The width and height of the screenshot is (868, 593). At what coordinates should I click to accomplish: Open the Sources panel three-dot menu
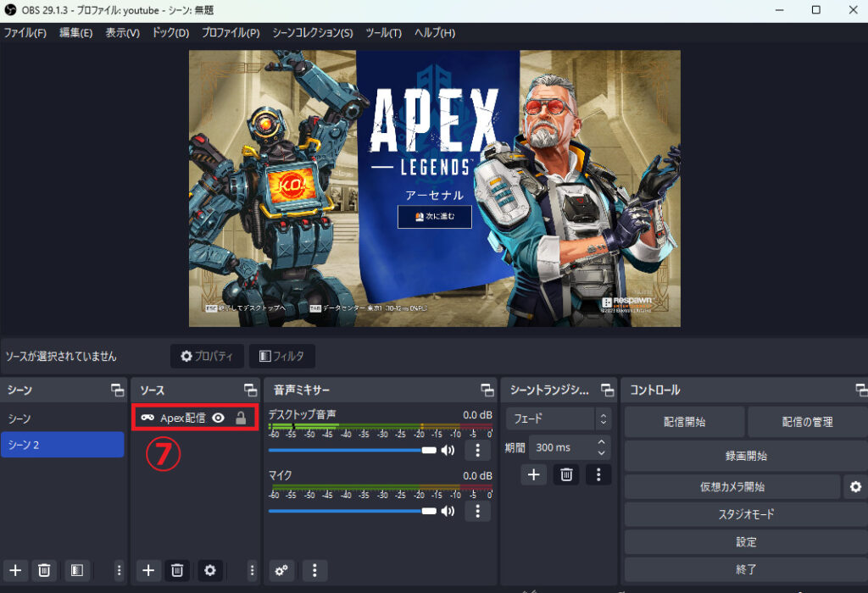click(x=252, y=570)
